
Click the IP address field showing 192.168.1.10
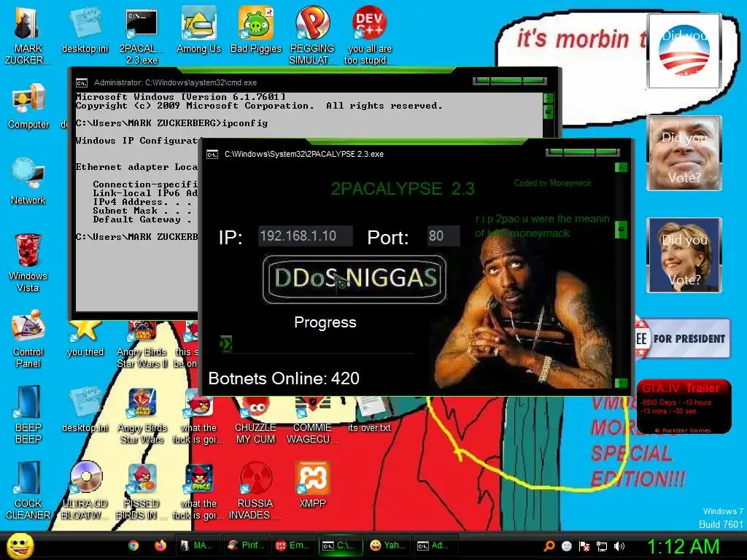305,236
